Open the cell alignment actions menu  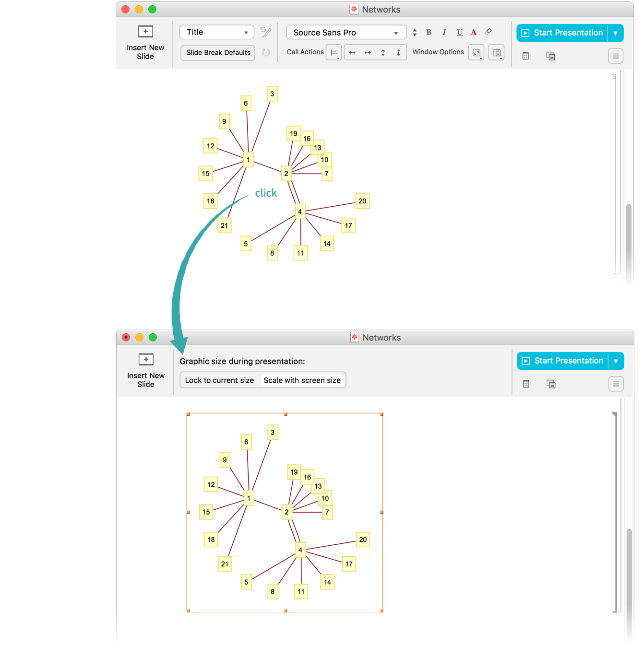pyautogui.click(x=334, y=52)
